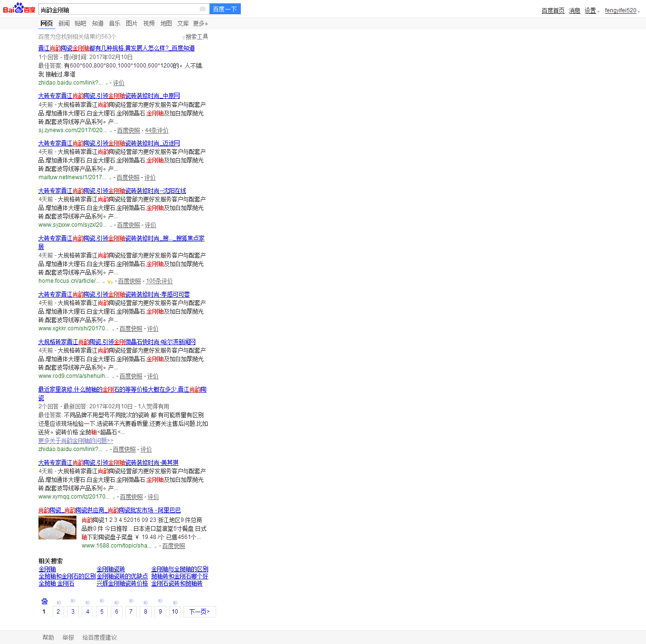Click the ceramic bowl thumbnail image
This screenshot has height=644, width=646.
[57, 528]
